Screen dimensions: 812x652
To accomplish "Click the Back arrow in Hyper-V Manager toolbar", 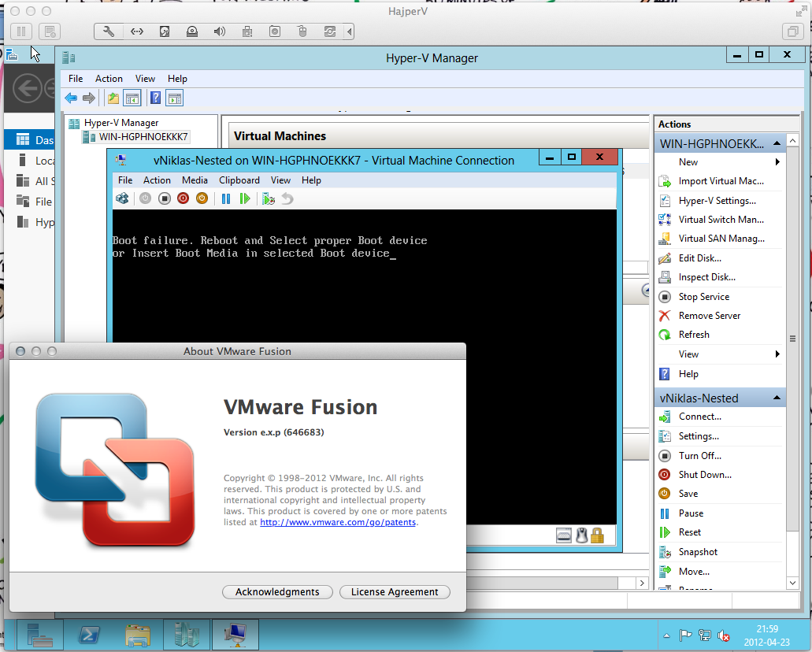I will [x=71, y=98].
